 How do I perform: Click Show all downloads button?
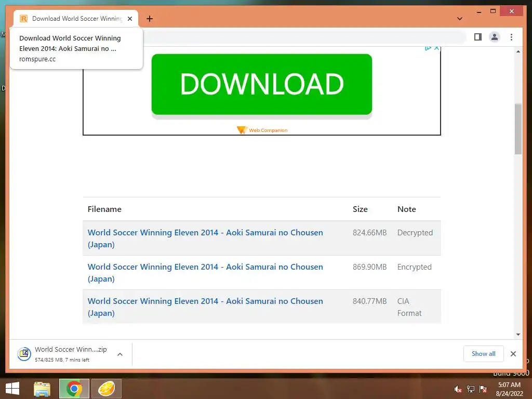point(484,354)
